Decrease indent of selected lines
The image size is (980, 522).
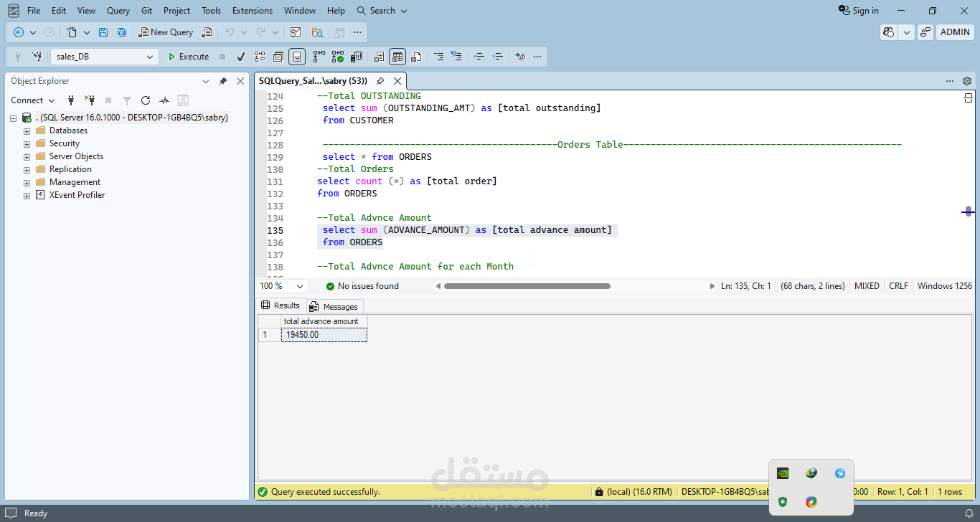[x=479, y=57]
